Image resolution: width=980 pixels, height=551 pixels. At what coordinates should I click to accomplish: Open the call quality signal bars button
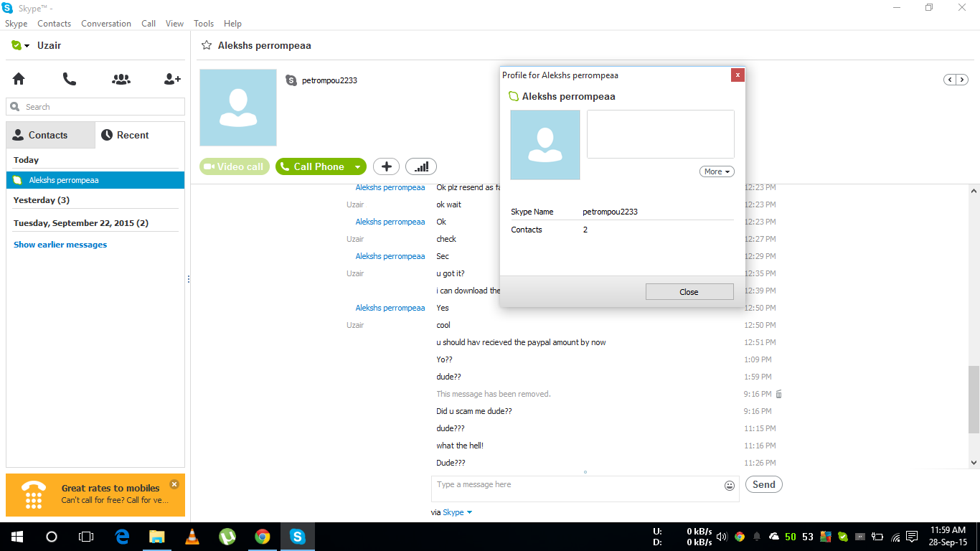pos(421,166)
